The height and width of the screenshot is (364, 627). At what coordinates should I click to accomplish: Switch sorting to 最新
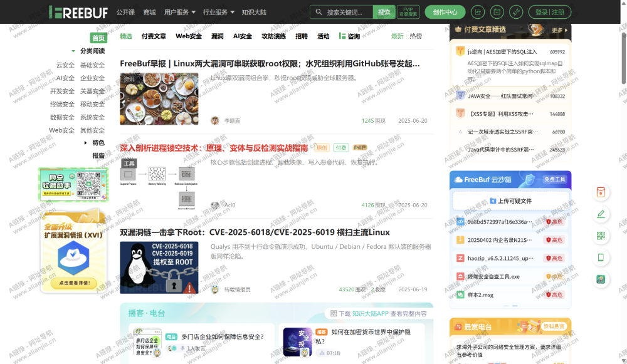(397, 36)
